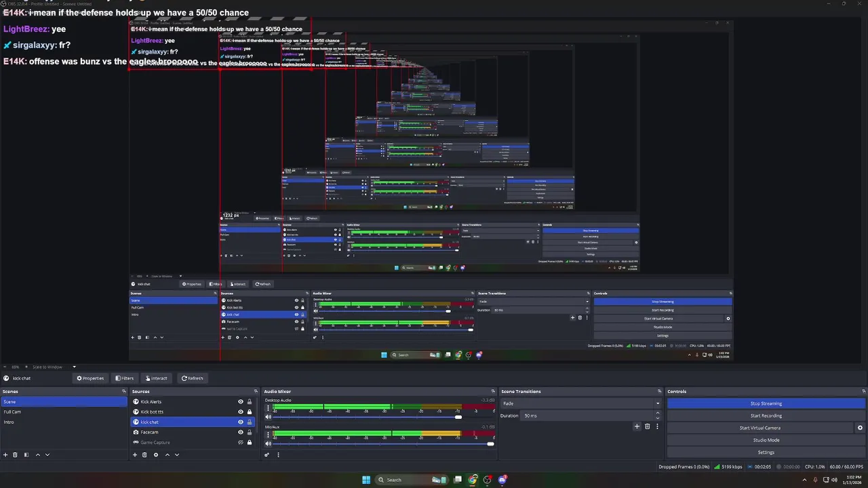The image size is (868, 488).
Task: Toggle the lock on the kick chat source
Action: (250, 422)
